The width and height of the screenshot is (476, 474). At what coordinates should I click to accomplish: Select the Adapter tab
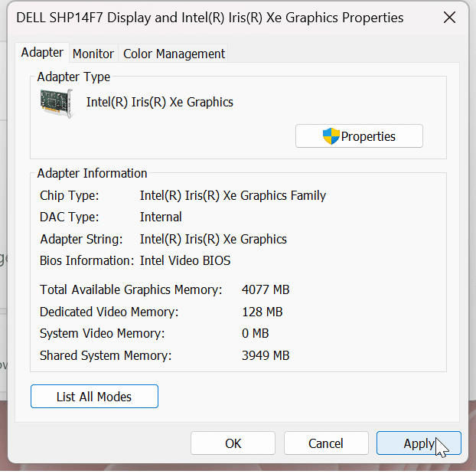[42, 53]
